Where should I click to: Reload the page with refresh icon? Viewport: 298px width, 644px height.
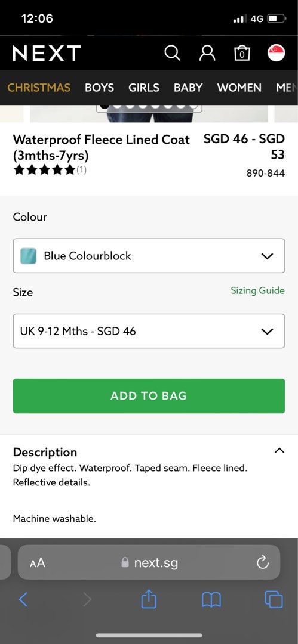(263, 562)
